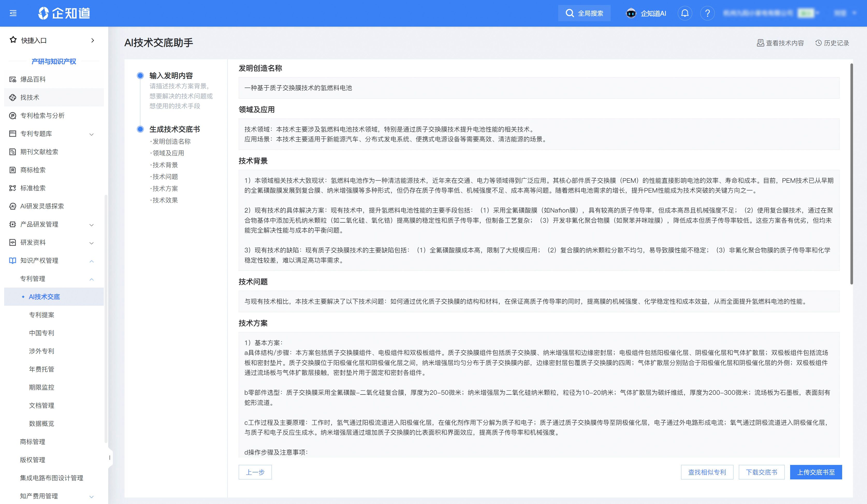Expand 专利专题库 submenu chevron
The height and width of the screenshot is (504, 867).
(x=92, y=134)
